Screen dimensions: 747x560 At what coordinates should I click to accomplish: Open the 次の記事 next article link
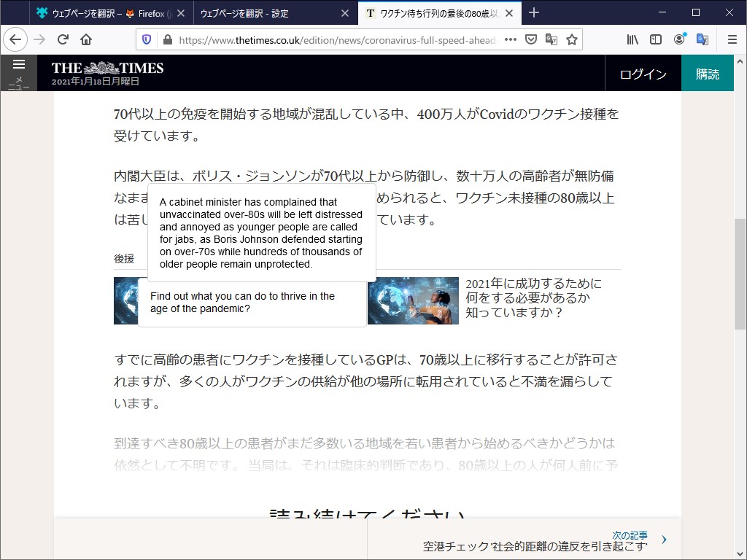[629, 534]
